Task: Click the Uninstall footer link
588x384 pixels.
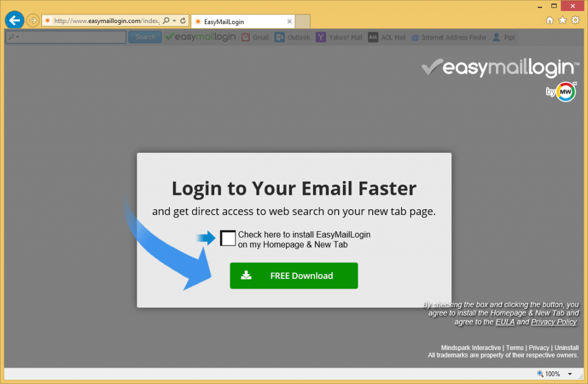Action: coord(566,348)
